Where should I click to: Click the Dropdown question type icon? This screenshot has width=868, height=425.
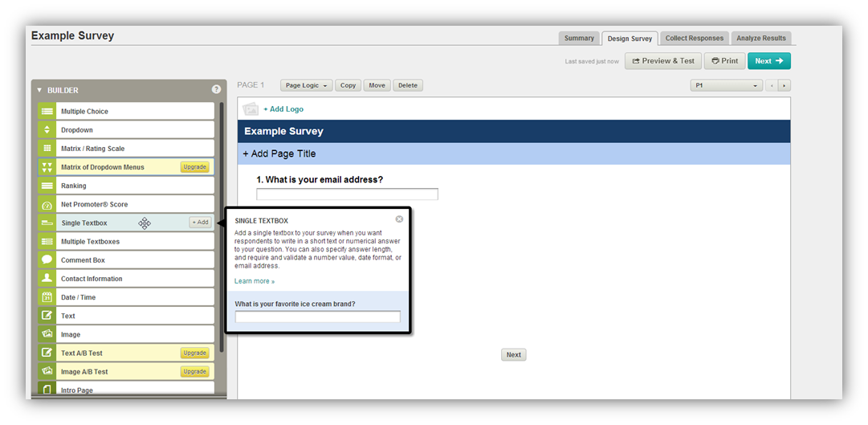[47, 129]
